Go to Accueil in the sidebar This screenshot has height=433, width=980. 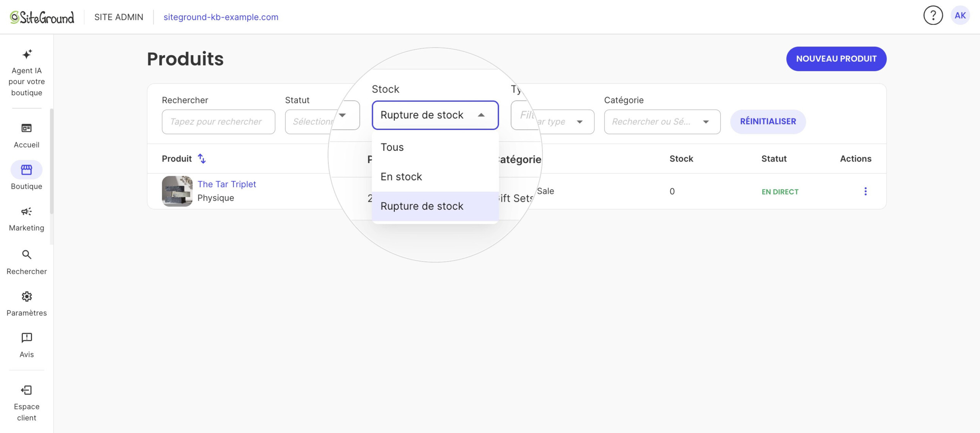pyautogui.click(x=26, y=135)
